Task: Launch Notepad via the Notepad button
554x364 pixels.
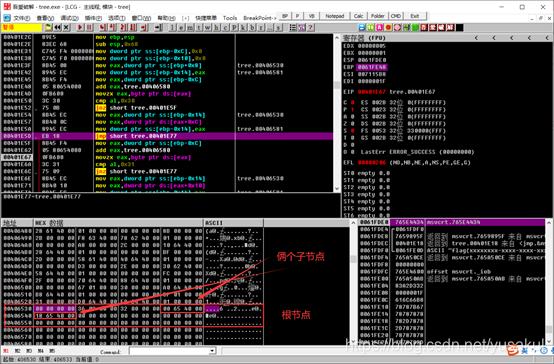Action: (335, 16)
